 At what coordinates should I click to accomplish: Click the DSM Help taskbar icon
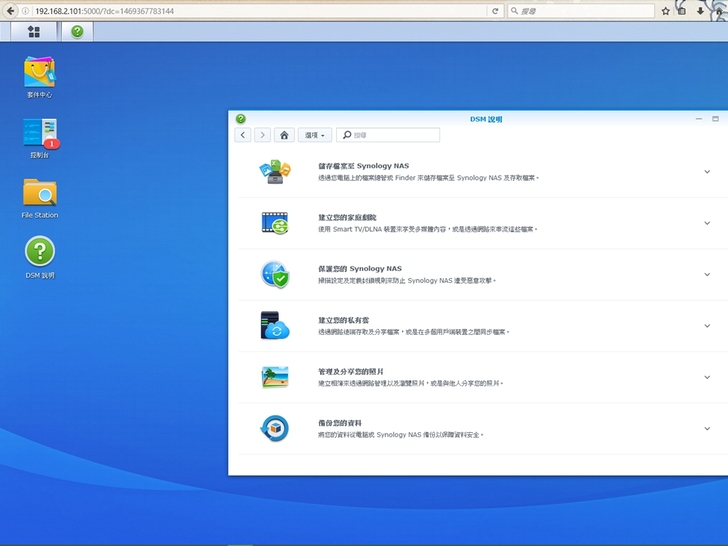point(76,32)
